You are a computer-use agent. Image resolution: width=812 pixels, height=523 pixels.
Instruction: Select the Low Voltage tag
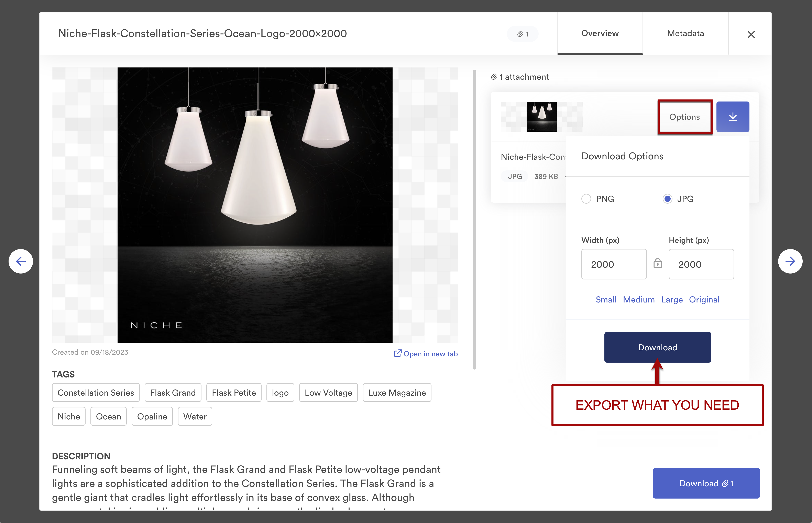pyautogui.click(x=328, y=393)
